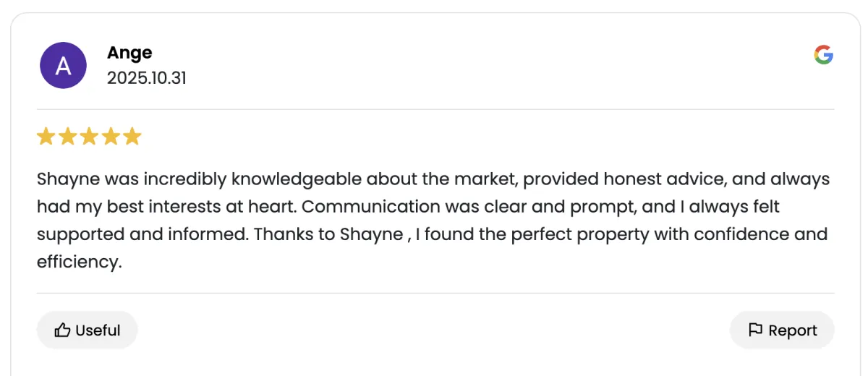The width and height of the screenshot is (868, 376).
Task: Click the fourth gold rating star
Action: [x=110, y=137]
